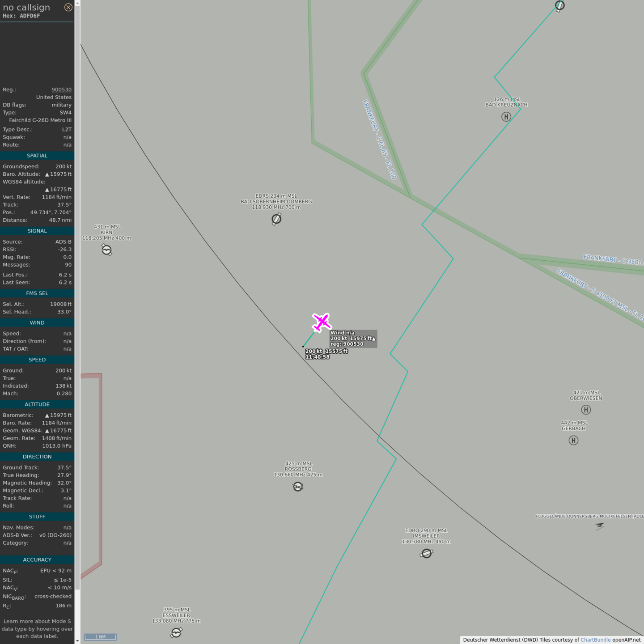
Task: Open registration 900530 link
Action: [x=61, y=89]
